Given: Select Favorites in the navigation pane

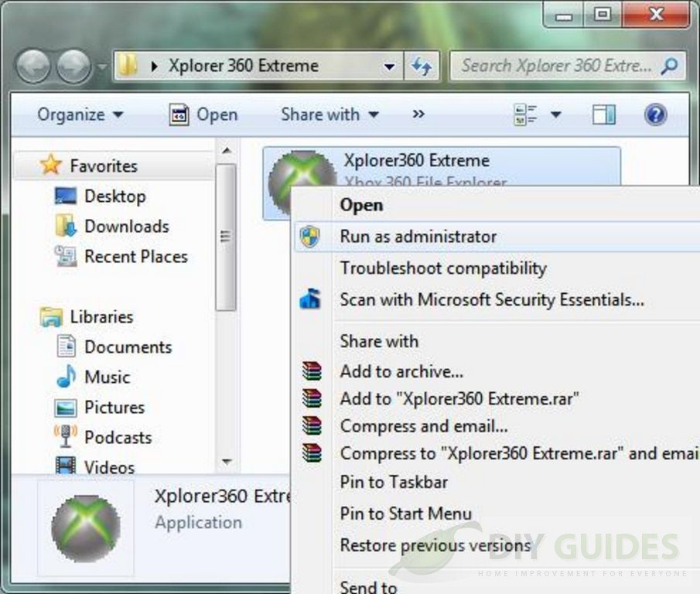Looking at the screenshot, I should click(104, 166).
